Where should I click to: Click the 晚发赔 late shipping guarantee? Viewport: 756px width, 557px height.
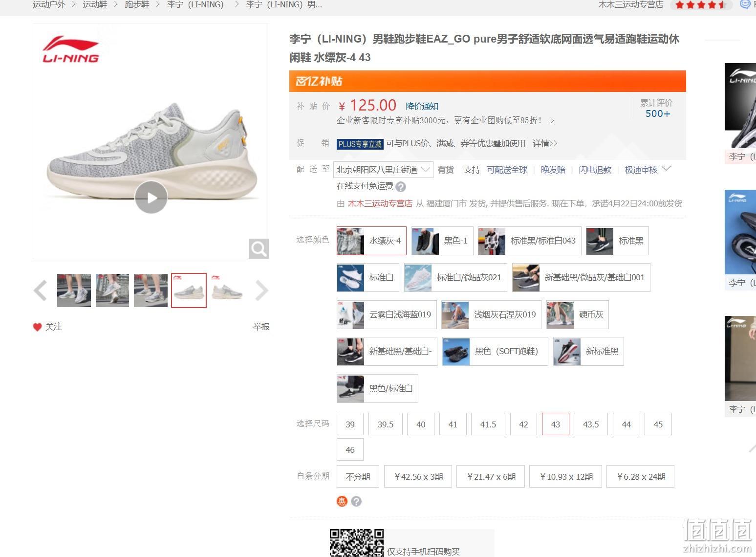click(553, 170)
